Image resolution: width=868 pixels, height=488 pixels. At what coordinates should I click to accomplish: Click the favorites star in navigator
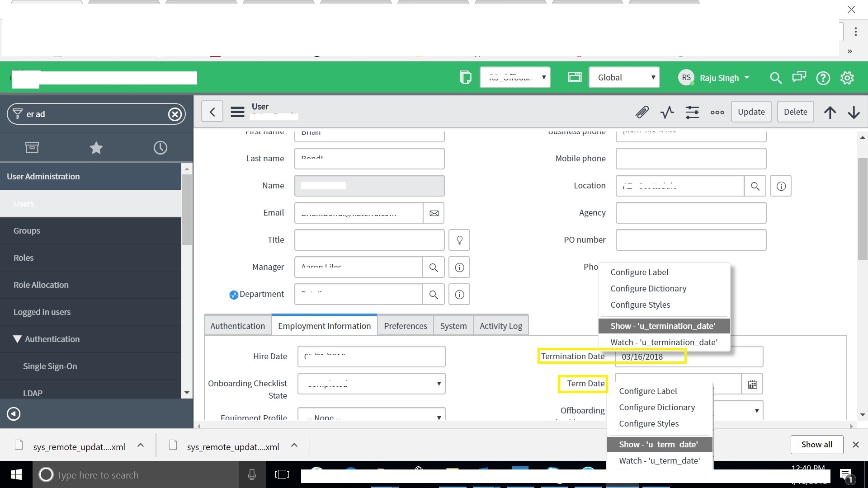(x=96, y=148)
